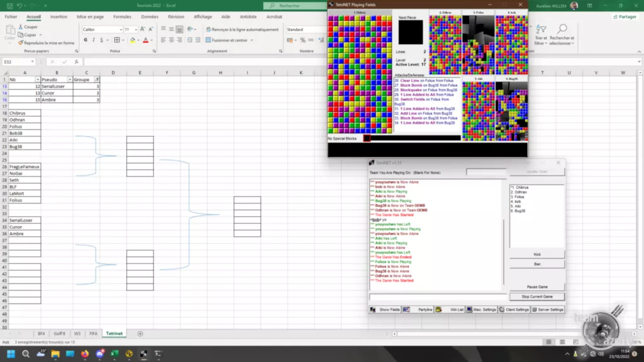Open Fusionner et centrer dropdown arrow
The image size is (644, 362).
(252, 40)
